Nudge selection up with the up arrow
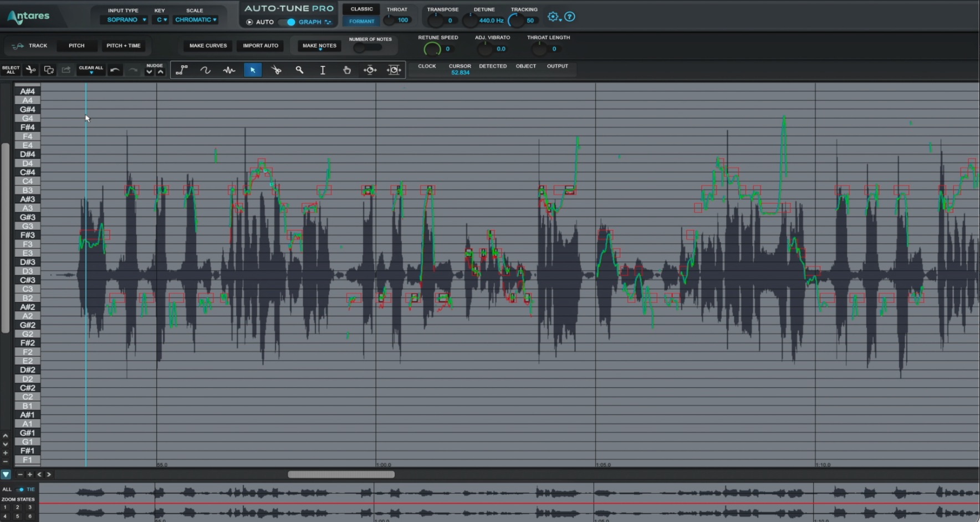The height and width of the screenshot is (522, 980). click(160, 72)
